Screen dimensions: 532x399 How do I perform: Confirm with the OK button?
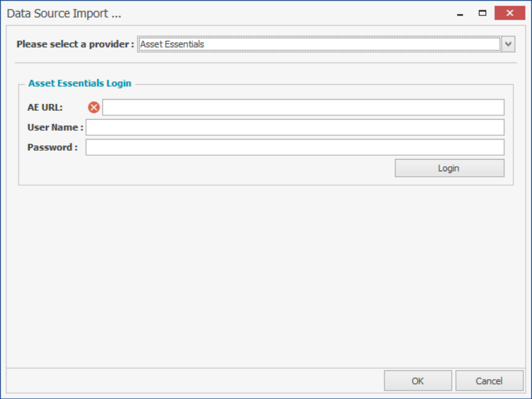pos(418,381)
